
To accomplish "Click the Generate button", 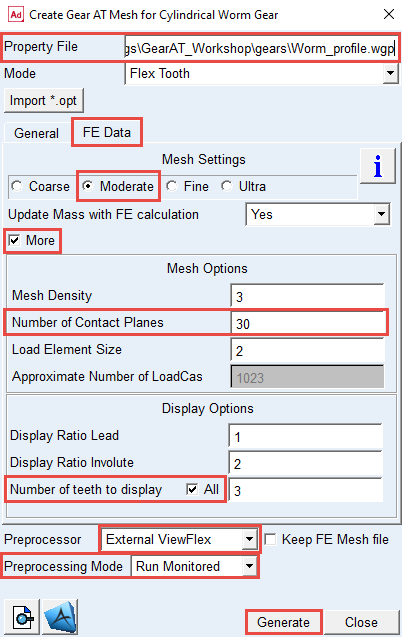I will click(x=283, y=622).
